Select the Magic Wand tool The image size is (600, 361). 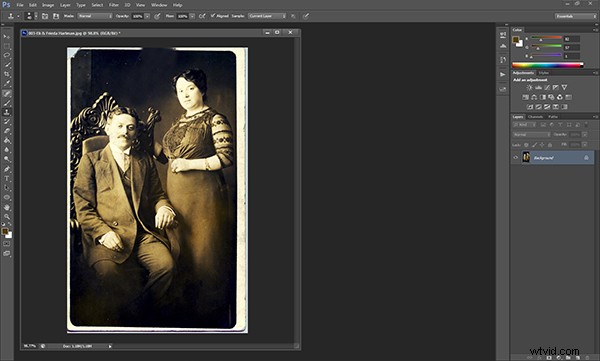[x=7, y=65]
